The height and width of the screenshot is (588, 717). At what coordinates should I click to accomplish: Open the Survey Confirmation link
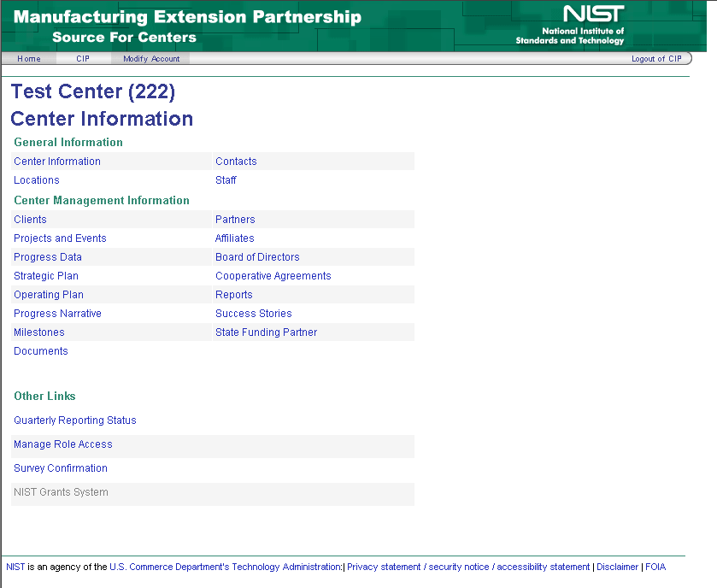point(61,468)
